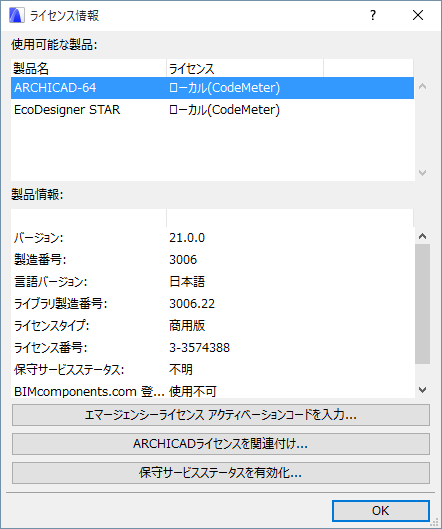
Task: Click the バージョン: label
Action: 38,238
